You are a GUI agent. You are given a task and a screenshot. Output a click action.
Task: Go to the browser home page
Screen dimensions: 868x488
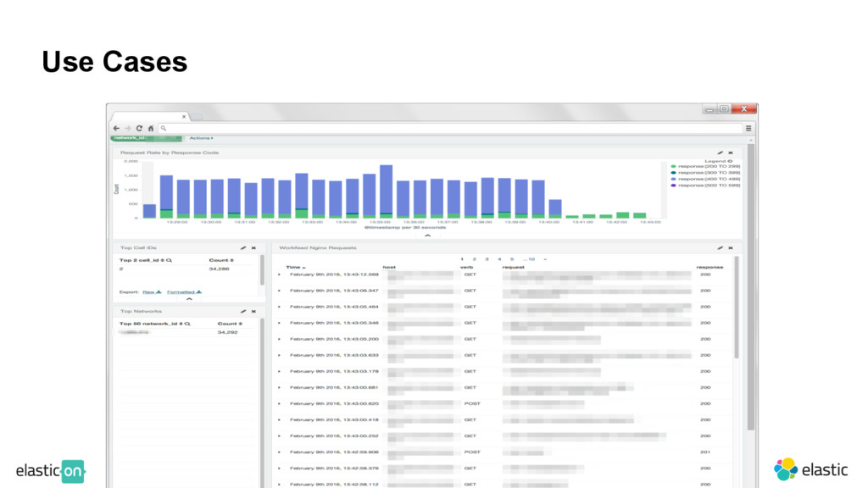(x=151, y=129)
